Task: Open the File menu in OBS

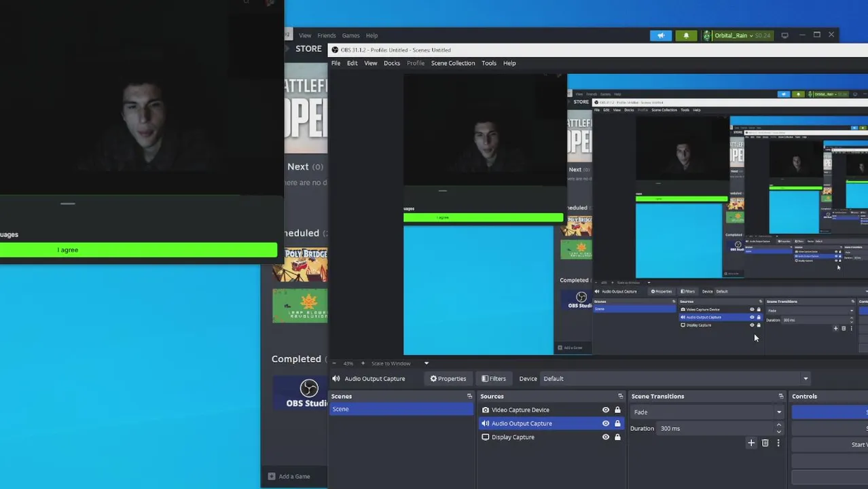Action: point(336,63)
